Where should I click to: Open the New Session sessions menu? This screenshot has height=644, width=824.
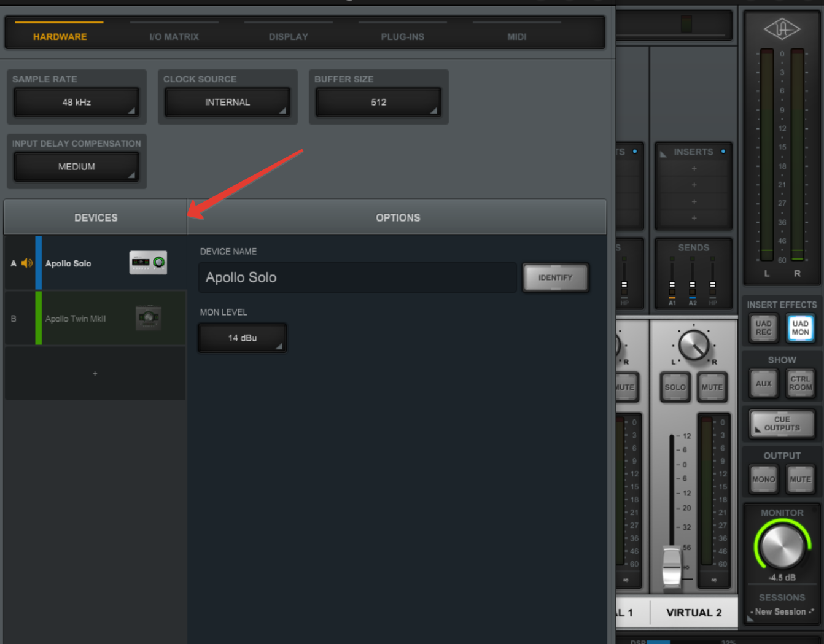782,612
